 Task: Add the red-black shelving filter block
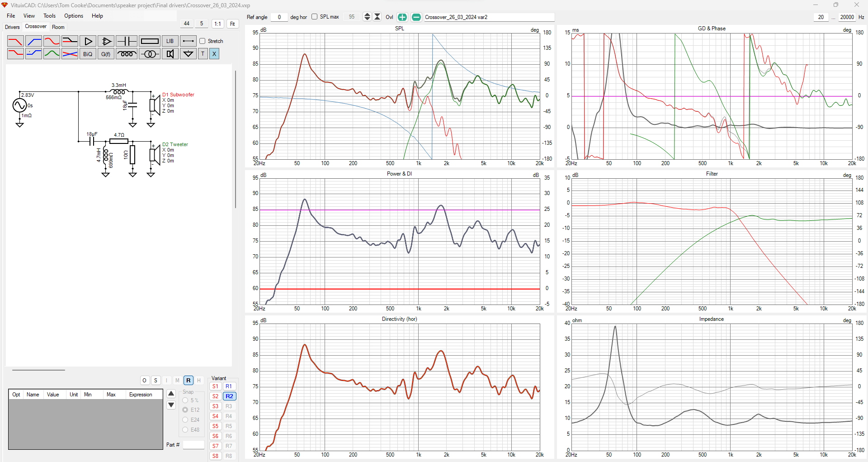[70, 41]
